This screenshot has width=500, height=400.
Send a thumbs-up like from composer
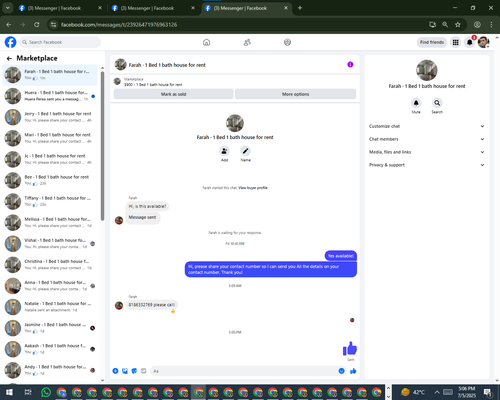353,371
